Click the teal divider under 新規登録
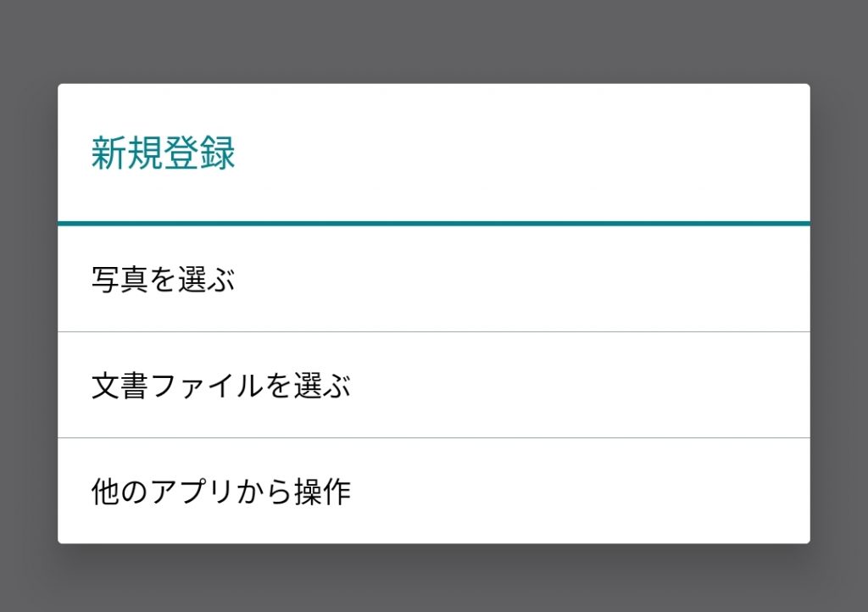This screenshot has width=868, height=612. [x=434, y=223]
